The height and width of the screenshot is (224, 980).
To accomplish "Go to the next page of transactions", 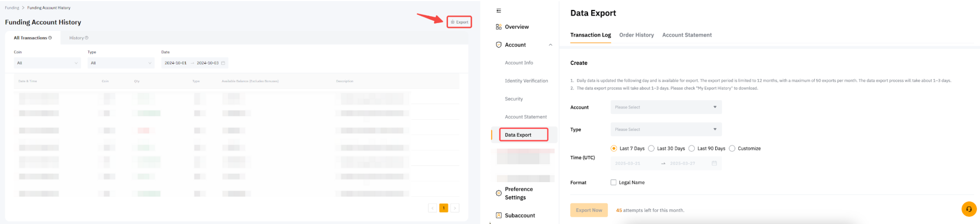I will [x=455, y=208].
